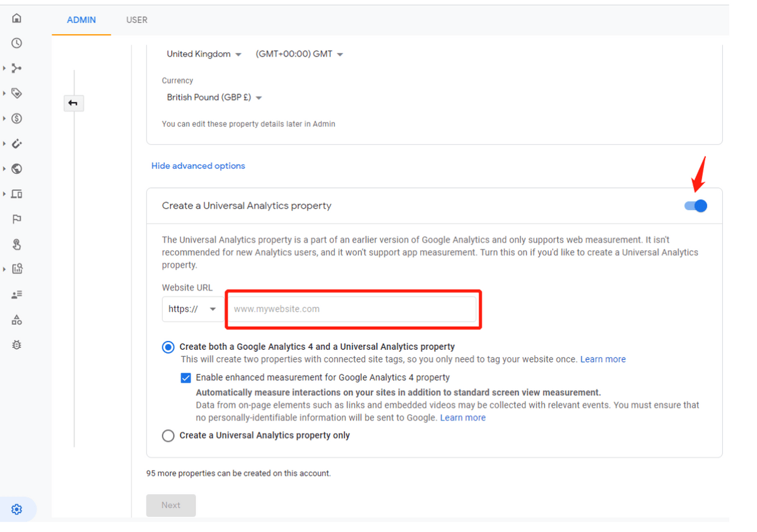The width and height of the screenshot is (757, 532).
Task: Open the person list icon in sidebar
Action: 16,294
